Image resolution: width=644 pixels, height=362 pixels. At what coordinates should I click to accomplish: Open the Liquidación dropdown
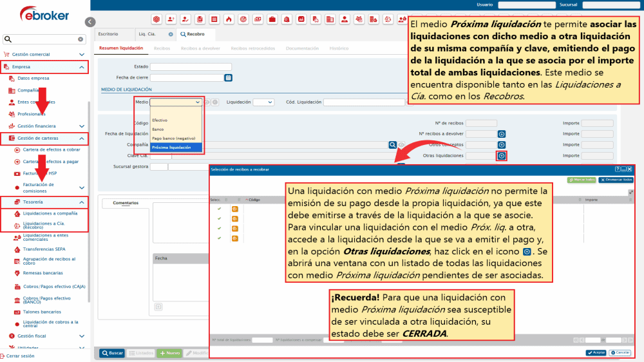(x=263, y=102)
